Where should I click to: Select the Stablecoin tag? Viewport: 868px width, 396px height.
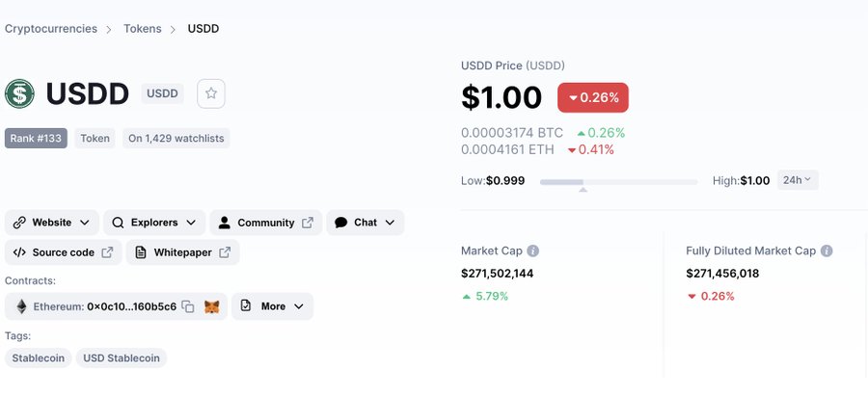[x=39, y=357]
